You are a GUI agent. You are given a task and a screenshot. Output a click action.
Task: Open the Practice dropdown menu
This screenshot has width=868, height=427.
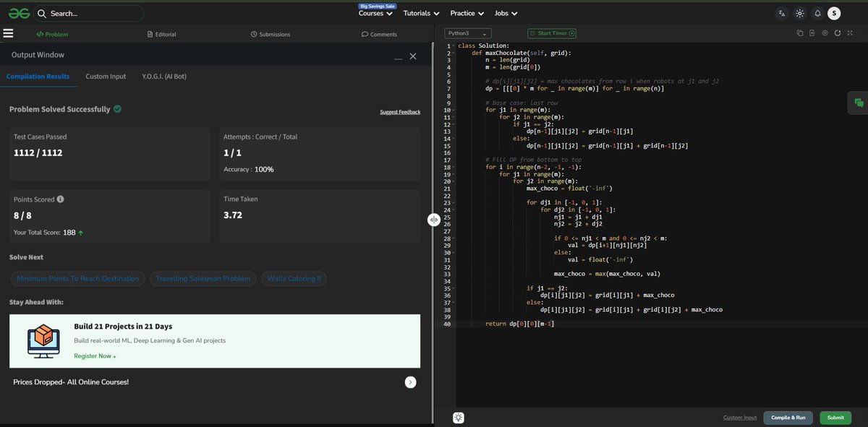click(x=466, y=13)
